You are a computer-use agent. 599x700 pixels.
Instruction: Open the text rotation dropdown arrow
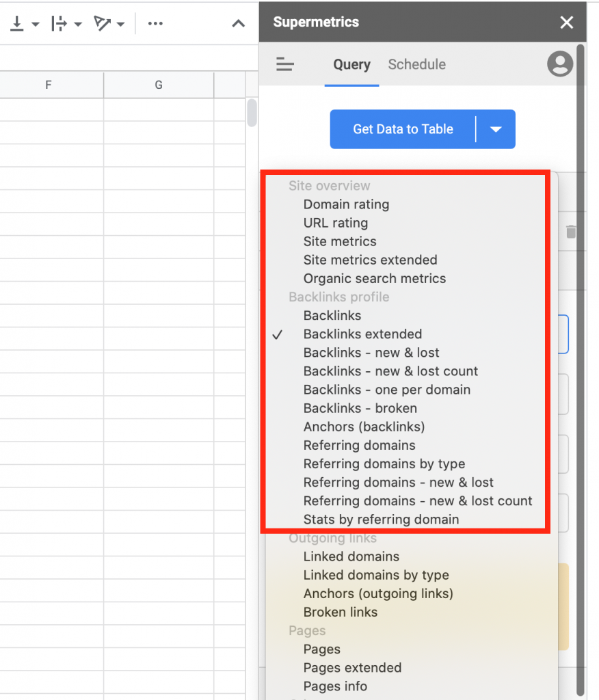coord(120,25)
